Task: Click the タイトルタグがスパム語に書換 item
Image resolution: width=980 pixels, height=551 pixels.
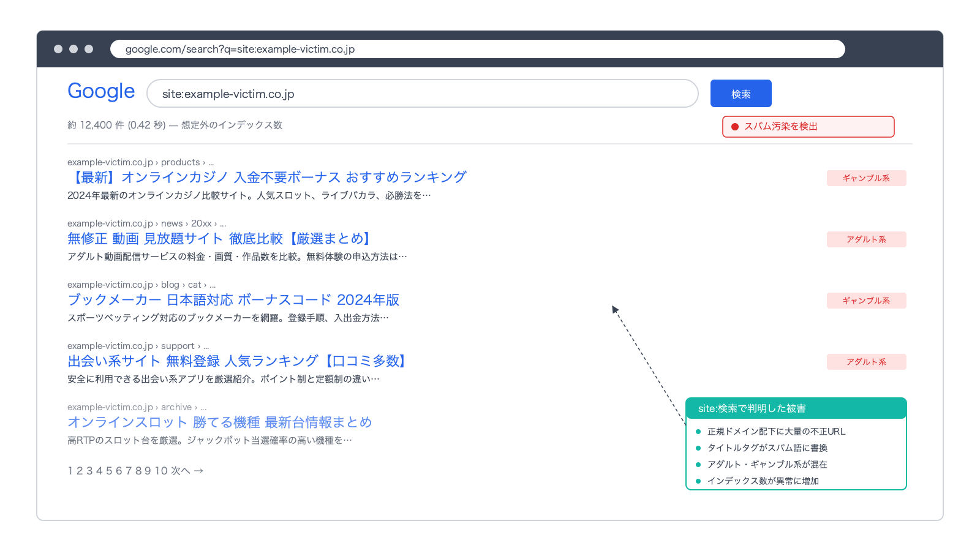Action: pos(767,448)
